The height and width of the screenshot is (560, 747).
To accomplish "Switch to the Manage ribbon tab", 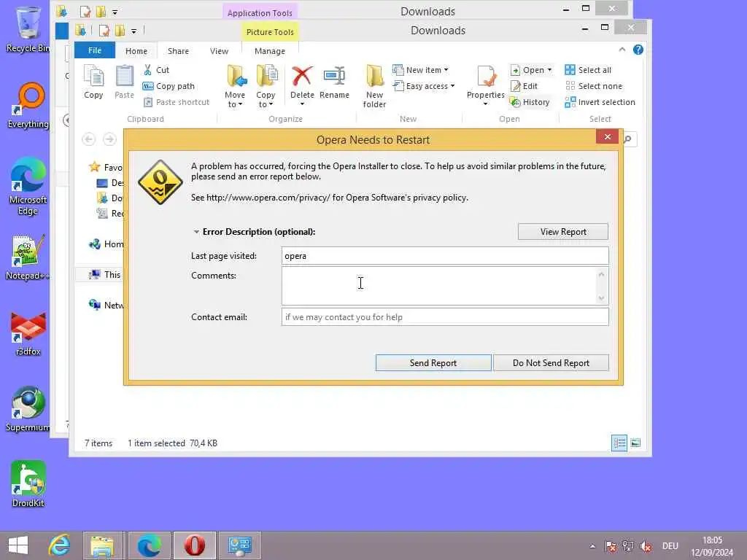I will 270,50.
